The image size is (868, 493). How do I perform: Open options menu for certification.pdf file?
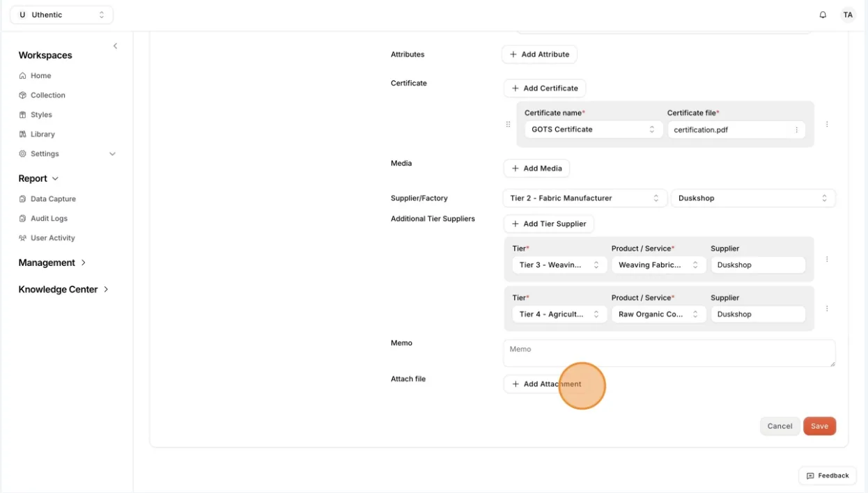coord(796,130)
